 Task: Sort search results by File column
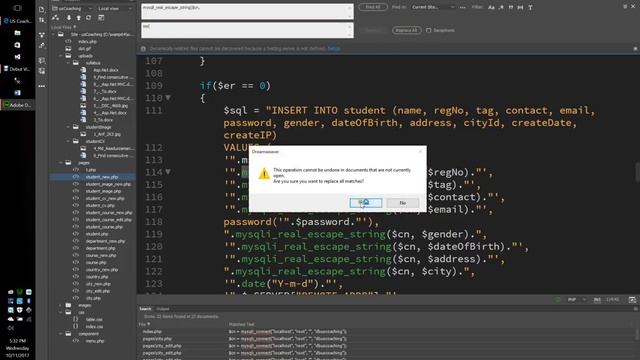[x=144, y=324]
